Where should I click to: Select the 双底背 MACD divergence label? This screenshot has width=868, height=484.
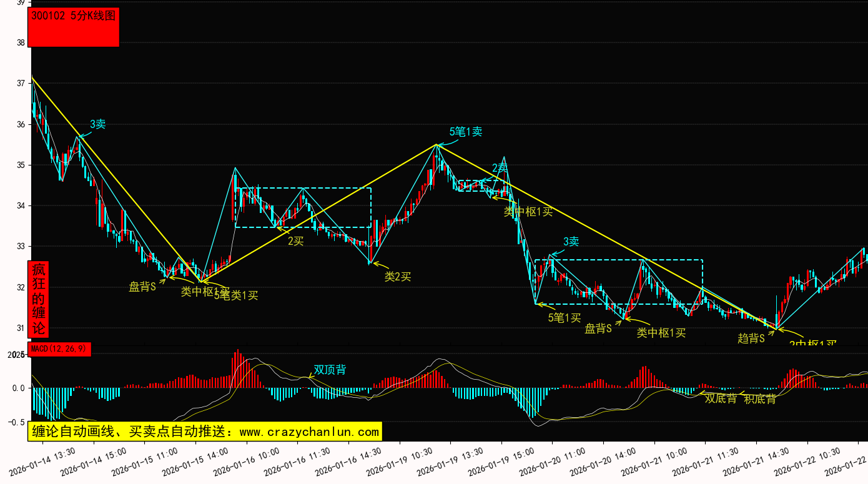click(721, 398)
